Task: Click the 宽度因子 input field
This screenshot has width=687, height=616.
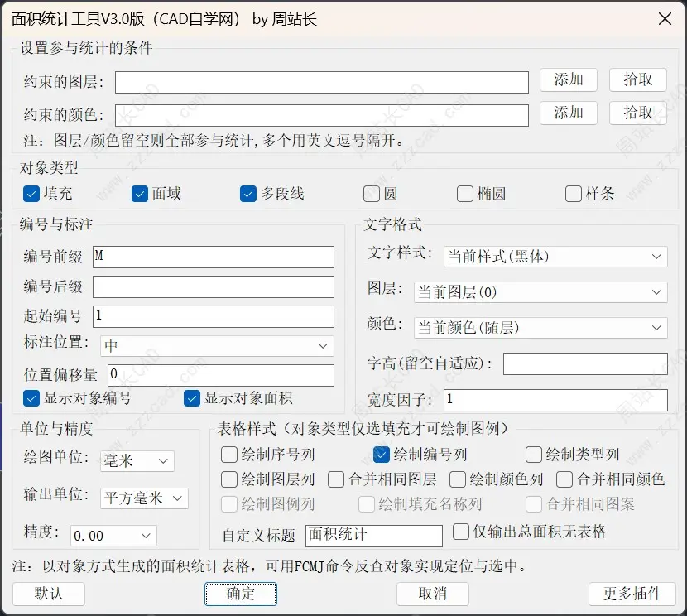Action: 555,400
